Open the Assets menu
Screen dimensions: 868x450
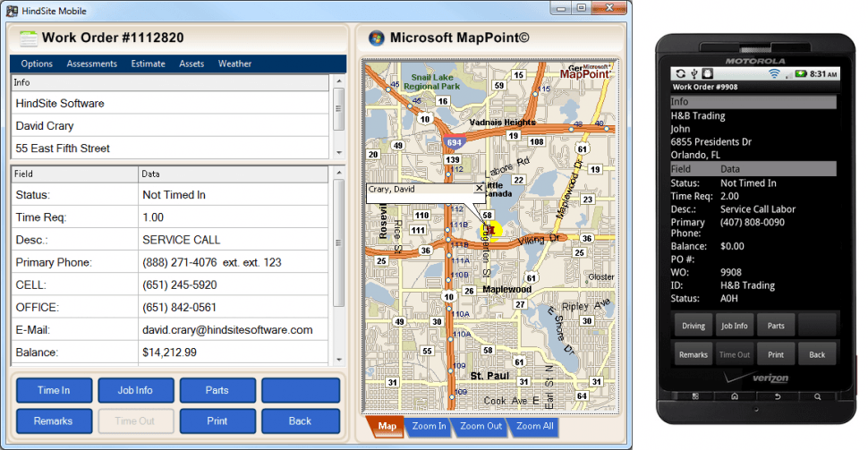(191, 64)
